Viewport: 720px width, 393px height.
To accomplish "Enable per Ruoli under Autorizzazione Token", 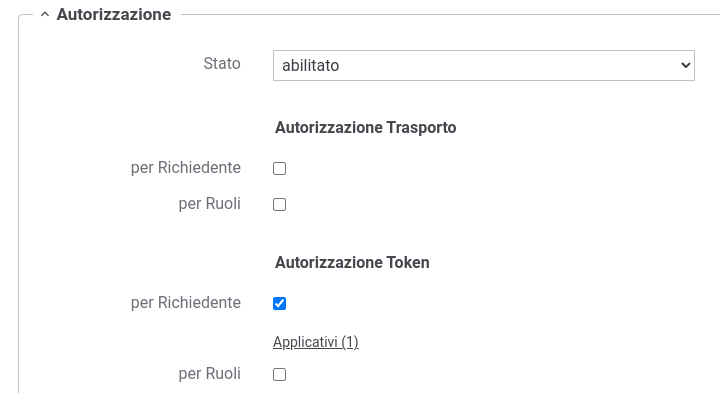I will point(279,375).
